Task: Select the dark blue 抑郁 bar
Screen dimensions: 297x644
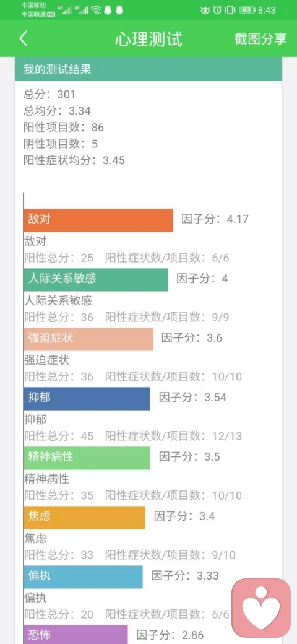Action: coord(87,398)
